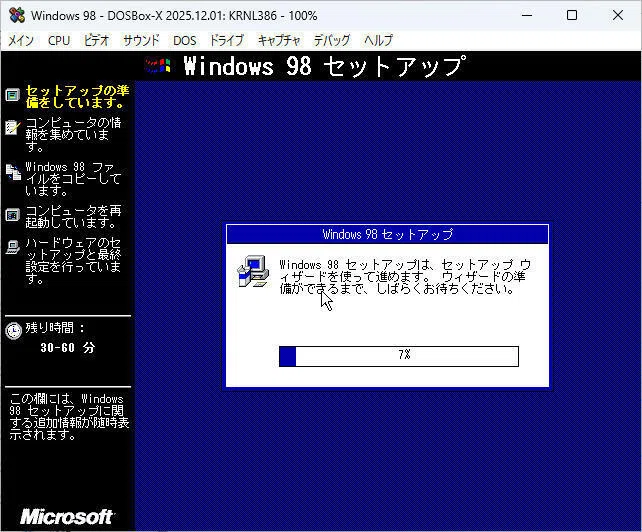
Task: Click the DOSBox-X application icon in title bar
Action: pyautogui.click(x=17, y=16)
